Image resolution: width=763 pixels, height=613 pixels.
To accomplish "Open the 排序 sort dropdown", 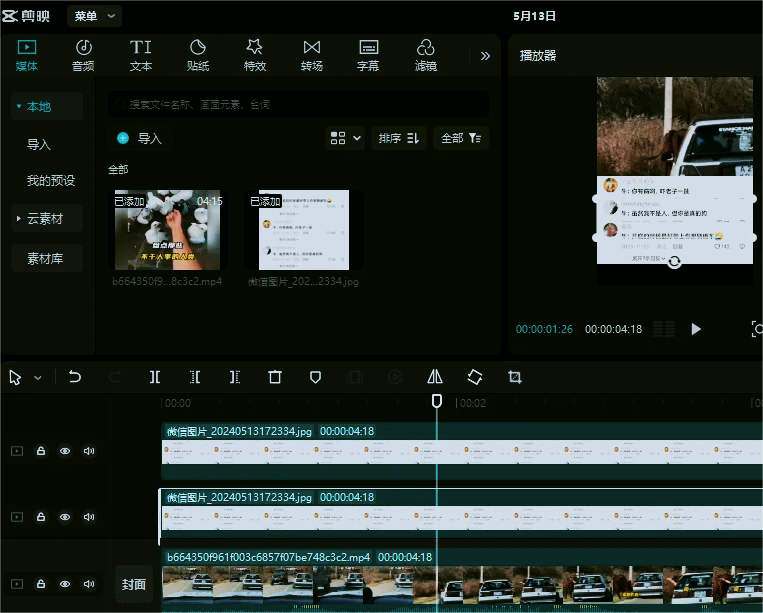I will click(x=399, y=138).
